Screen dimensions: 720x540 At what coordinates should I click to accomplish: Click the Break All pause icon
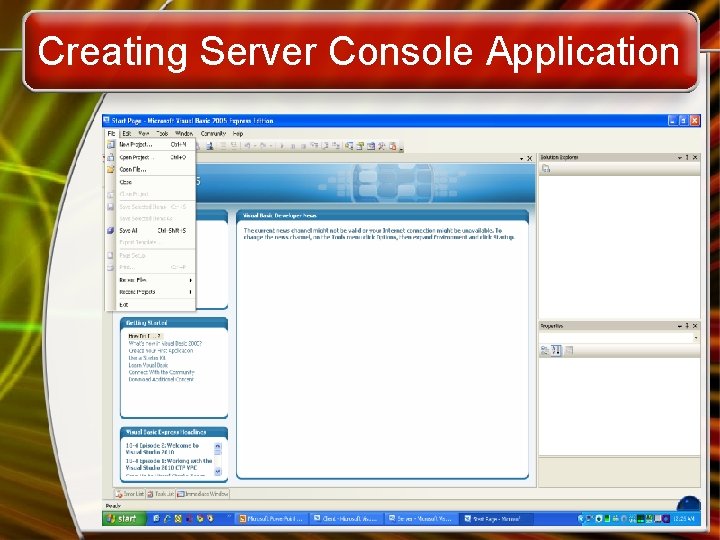(x=293, y=146)
